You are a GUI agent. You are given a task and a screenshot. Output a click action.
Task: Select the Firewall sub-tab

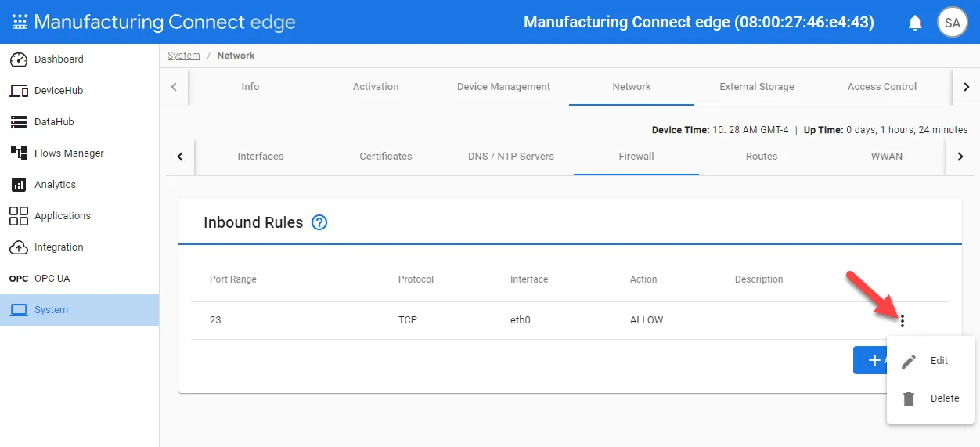636,157
